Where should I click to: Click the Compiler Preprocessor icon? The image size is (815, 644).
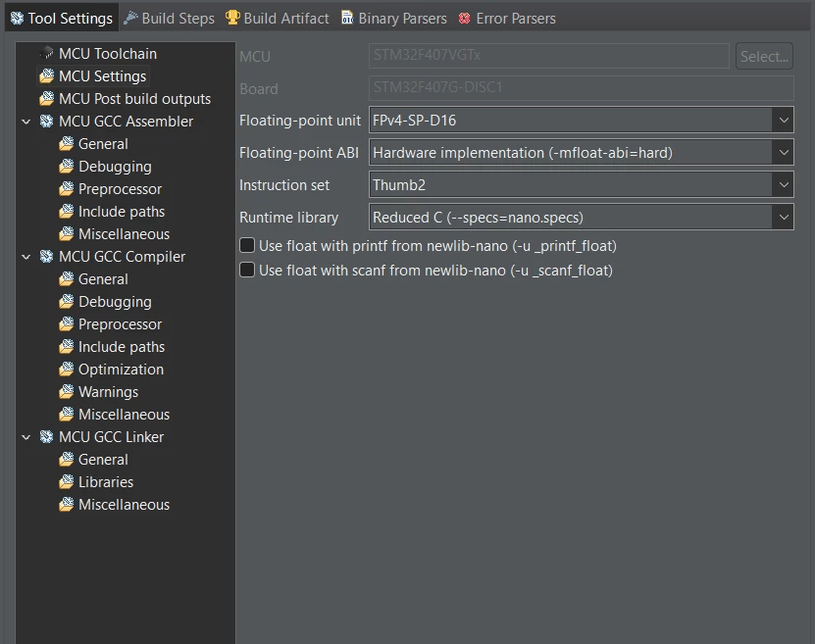66,324
